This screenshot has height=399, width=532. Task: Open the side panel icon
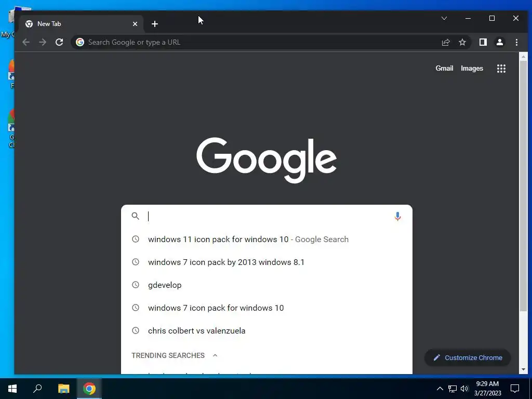pos(483,42)
